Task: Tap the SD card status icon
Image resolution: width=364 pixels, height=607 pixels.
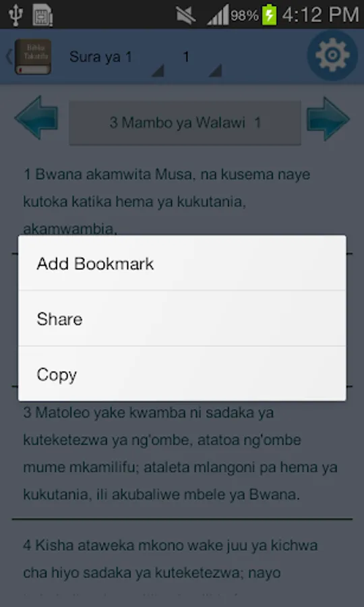Action: 42,15
